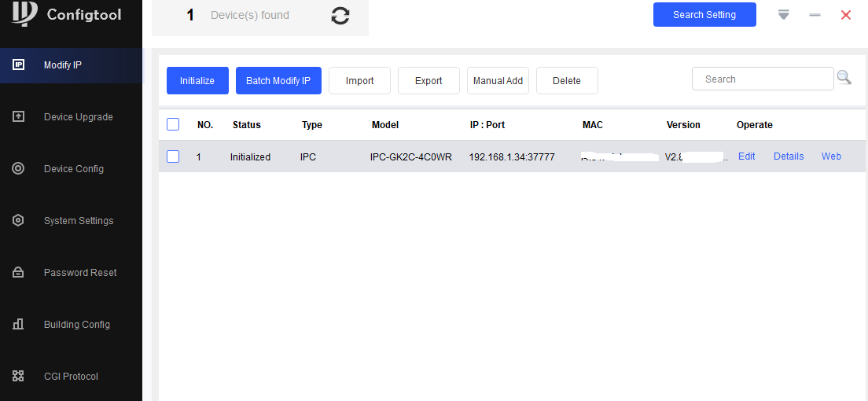The height and width of the screenshot is (401, 868).
Task: Click the refresh devices icon
Action: click(340, 16)
